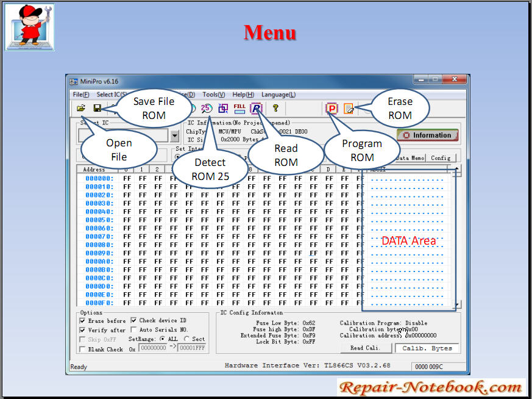Click the blue squares icon left of FILL
The height and width of the screenshot is (399, 532).
[223, 109]
